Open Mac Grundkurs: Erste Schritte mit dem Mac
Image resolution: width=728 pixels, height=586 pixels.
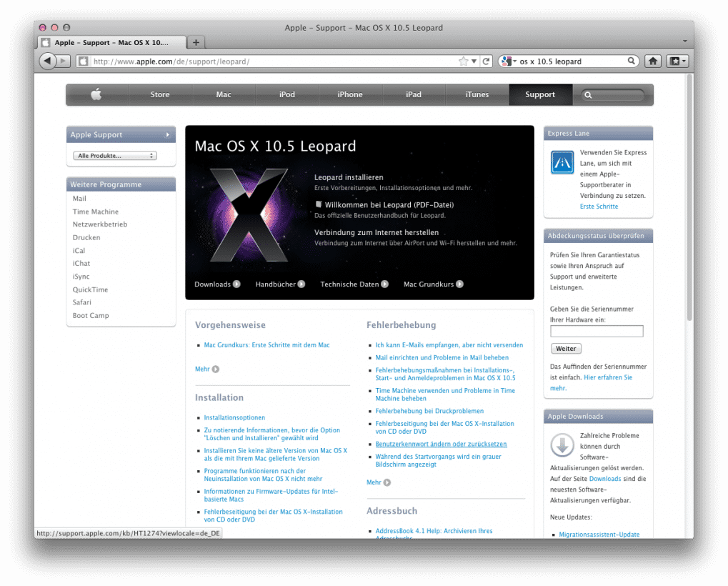[267, 345]
